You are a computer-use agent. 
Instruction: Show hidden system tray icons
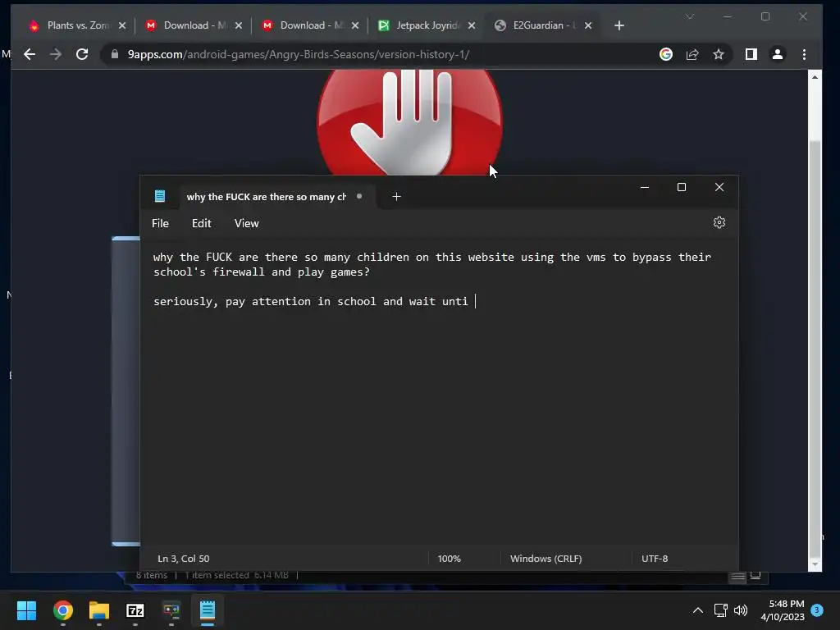click(x=698, y=610)
